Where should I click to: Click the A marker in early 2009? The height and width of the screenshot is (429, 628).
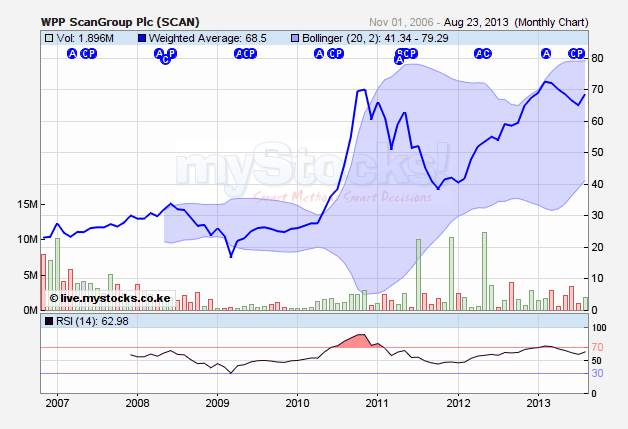(238, 53)
